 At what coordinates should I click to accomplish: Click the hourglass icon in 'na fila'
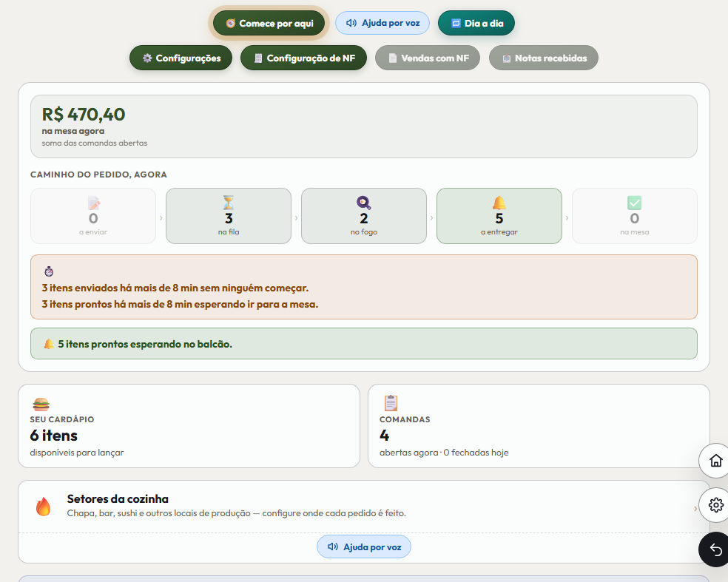(229, 203)
